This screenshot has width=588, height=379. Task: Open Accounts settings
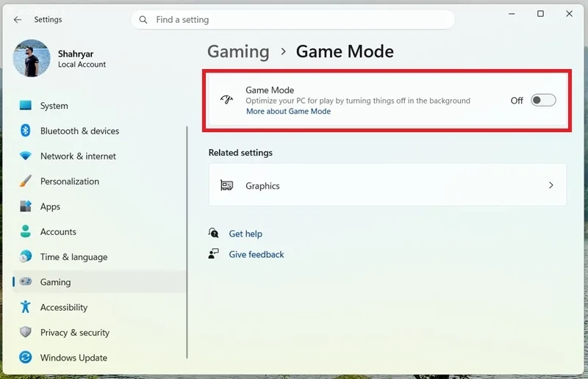pyautogui.click(x=99, y=231)
